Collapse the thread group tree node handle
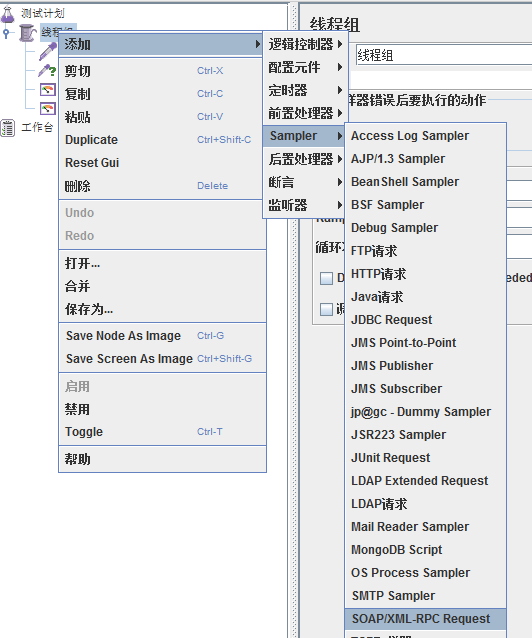Viewport: 532px width, 638px height. click(6, 33)
